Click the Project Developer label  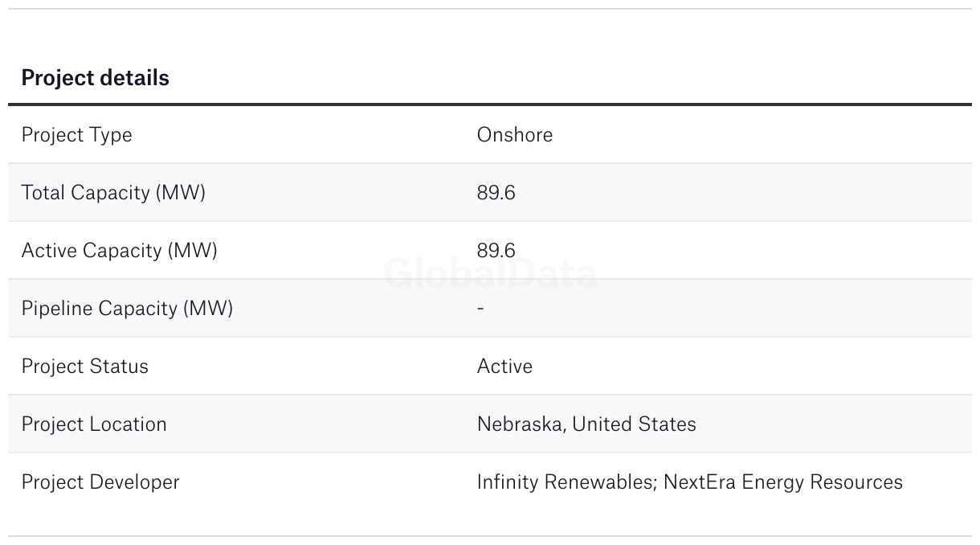tap(100, 481)
